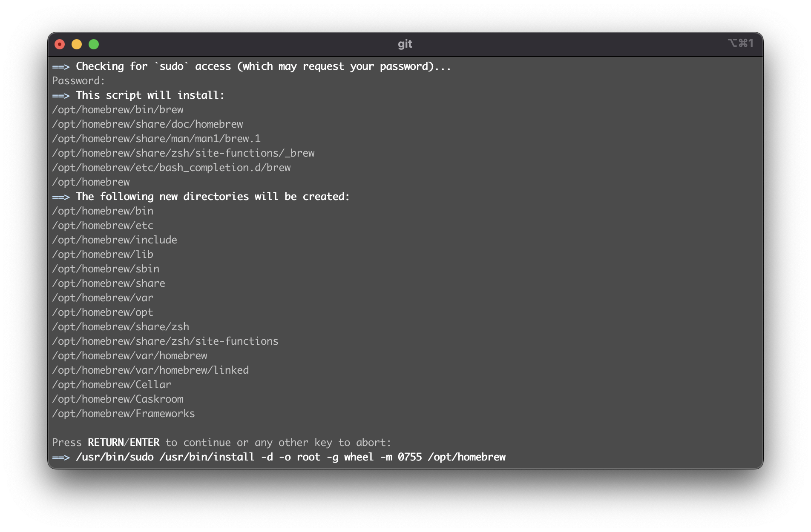Select the /opt/homebrew/share/zsh/site-functions path

(165, 341)
